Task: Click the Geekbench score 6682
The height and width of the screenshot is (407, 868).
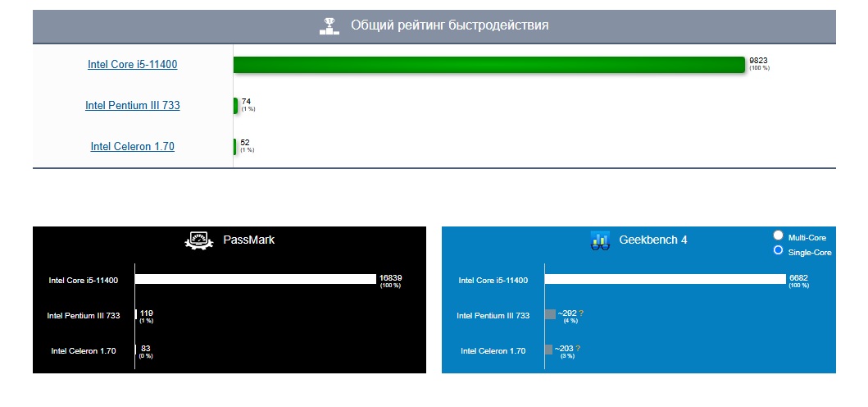Action: coord(798,278)
